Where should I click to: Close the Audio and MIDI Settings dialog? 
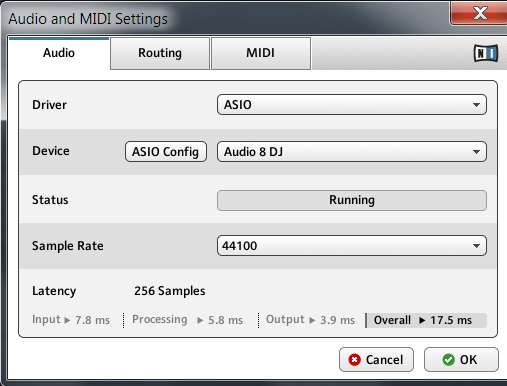click(x=479, y=13)
